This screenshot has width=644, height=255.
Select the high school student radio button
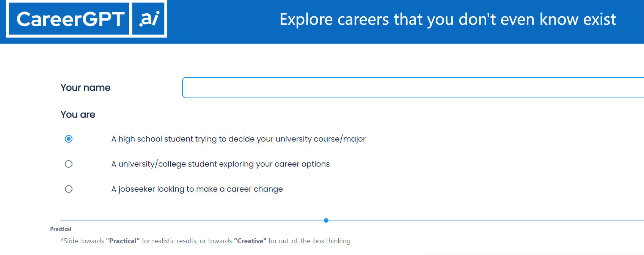click(69, 139)
